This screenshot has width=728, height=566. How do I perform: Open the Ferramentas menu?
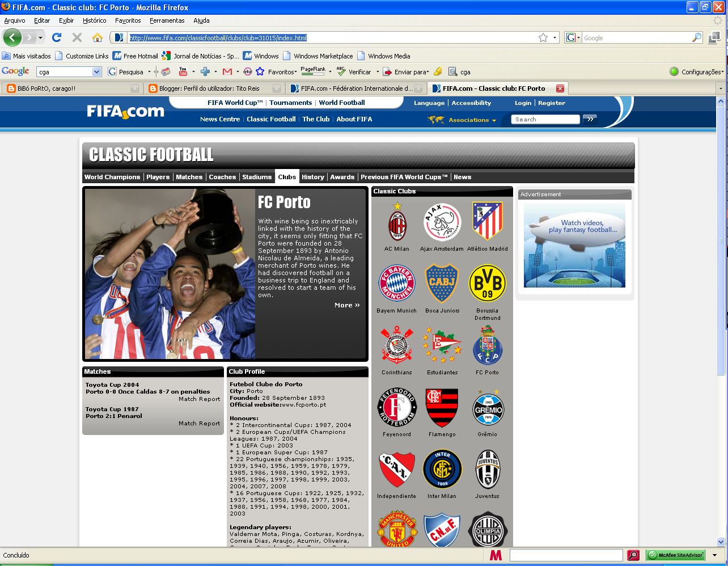167,20
